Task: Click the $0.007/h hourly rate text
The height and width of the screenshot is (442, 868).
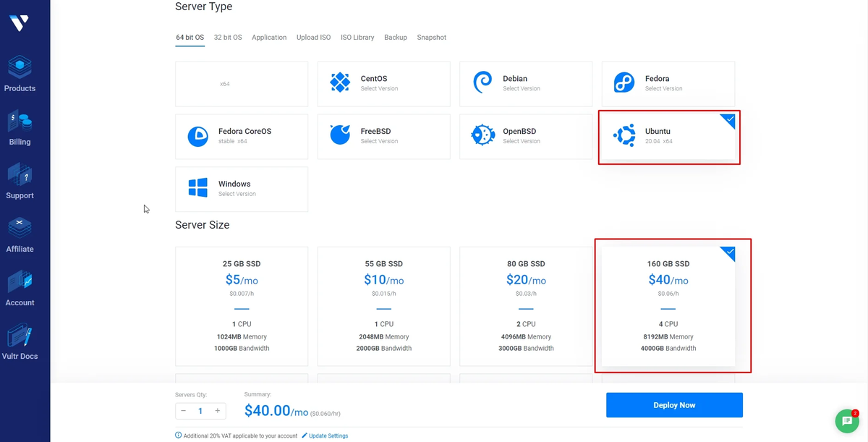Action: [242, 294]
